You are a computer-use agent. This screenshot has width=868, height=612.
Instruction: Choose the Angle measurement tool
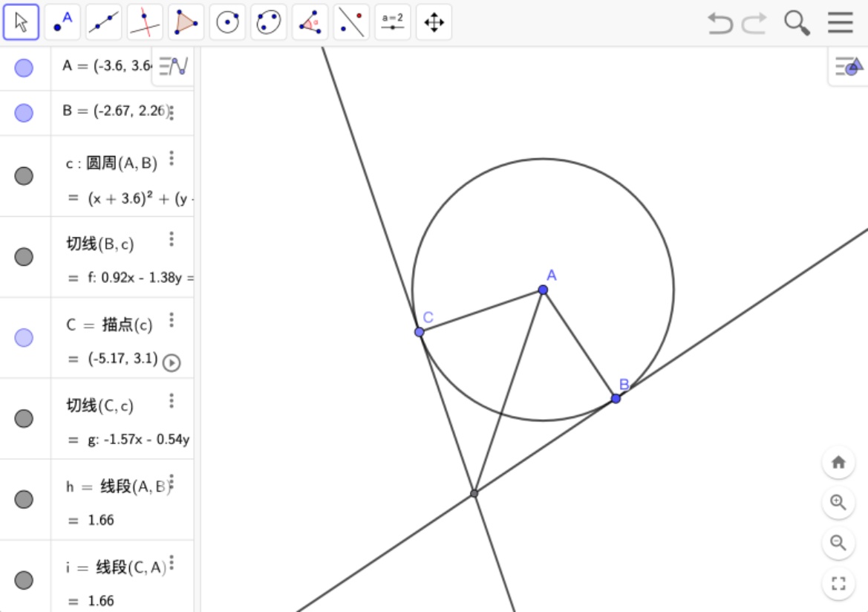click(x=310, y=23)
